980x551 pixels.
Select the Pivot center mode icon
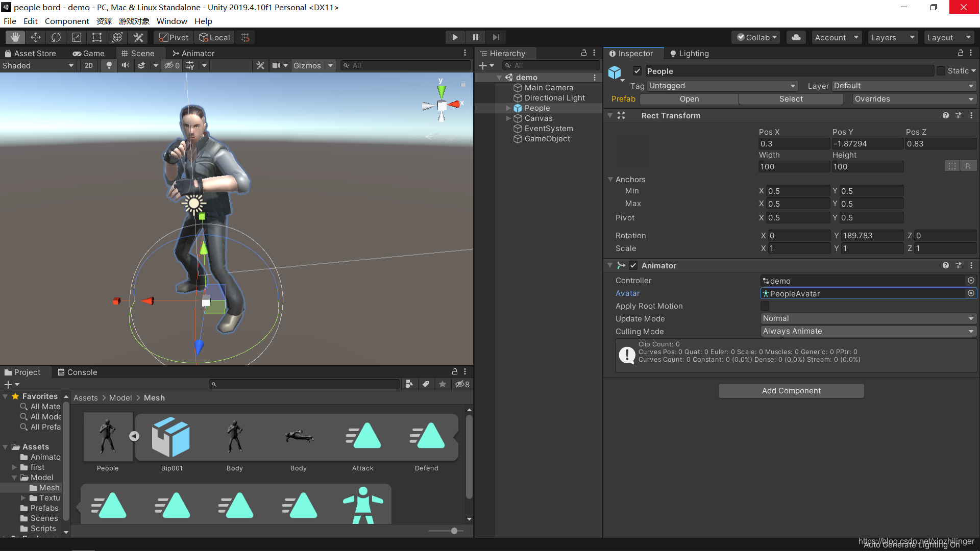click(174, 37)
